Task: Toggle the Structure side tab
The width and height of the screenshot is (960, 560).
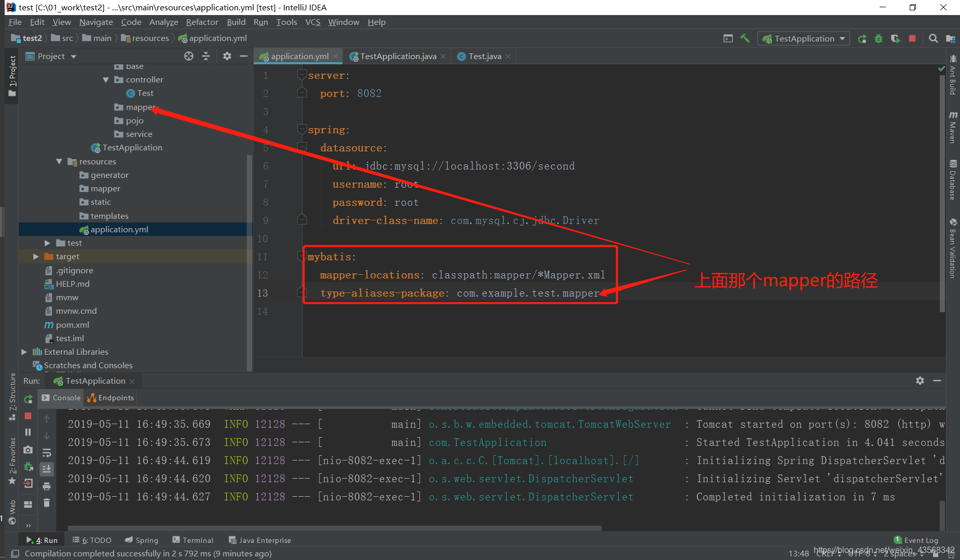Action: [12, 397]
